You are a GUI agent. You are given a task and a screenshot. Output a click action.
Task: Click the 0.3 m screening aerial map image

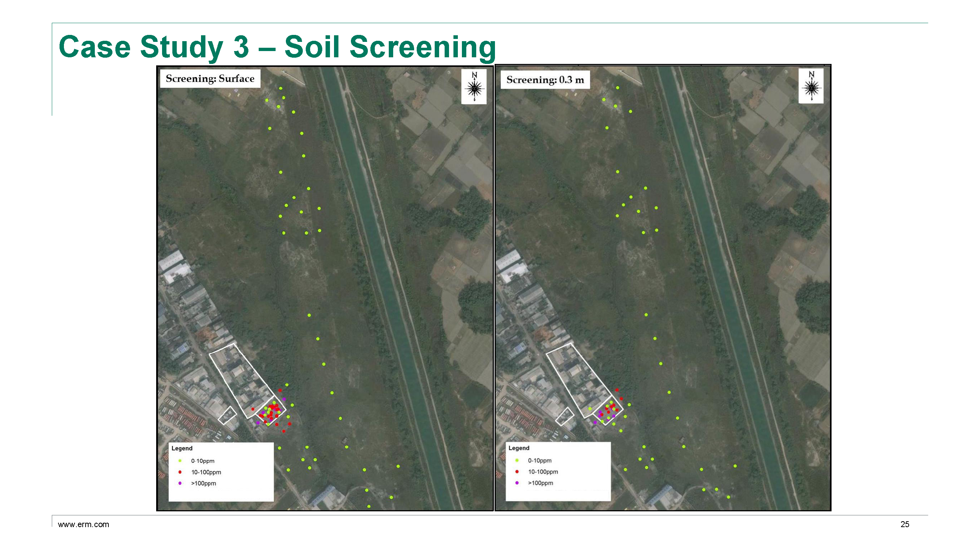pos(663,288)
